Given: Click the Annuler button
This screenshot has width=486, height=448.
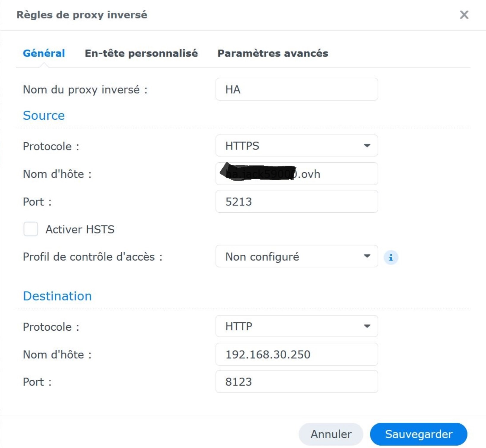Looking at the screenshot, I should (331, 434).
